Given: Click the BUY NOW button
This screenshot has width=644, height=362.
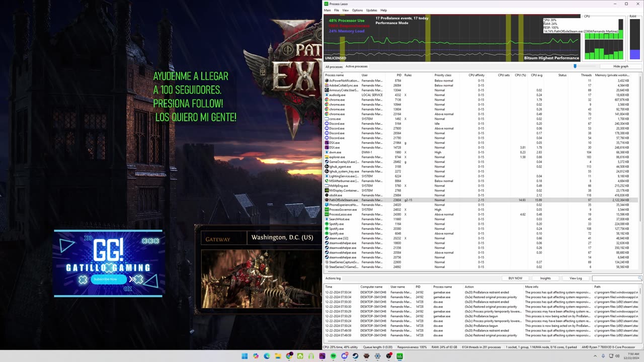Looking at the screenshot, I should click(x=515, y=278).
